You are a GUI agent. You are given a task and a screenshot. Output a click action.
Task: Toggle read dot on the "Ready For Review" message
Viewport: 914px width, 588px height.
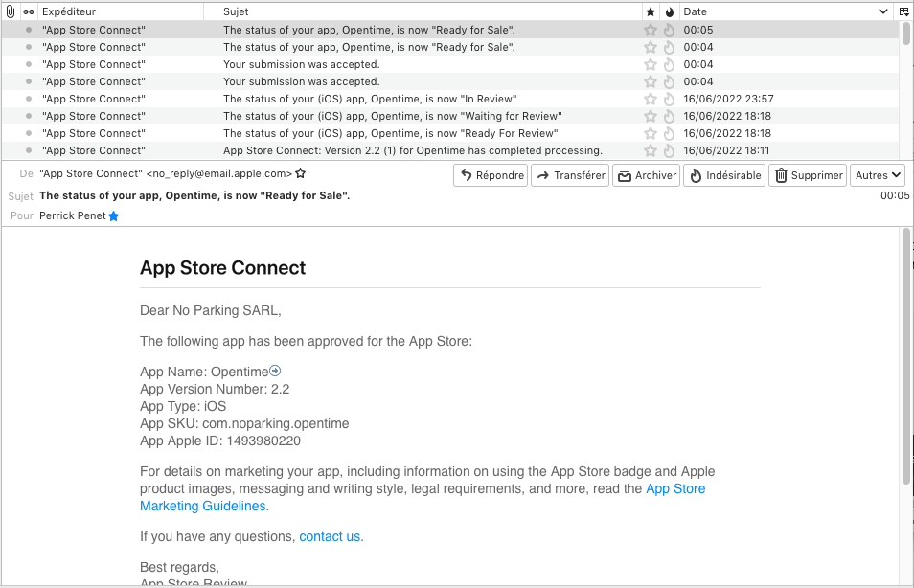(28, 133)
